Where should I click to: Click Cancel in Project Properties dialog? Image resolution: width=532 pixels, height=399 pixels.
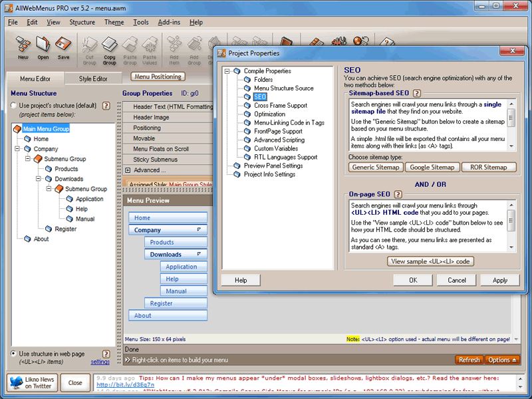[x=457, y=280]
